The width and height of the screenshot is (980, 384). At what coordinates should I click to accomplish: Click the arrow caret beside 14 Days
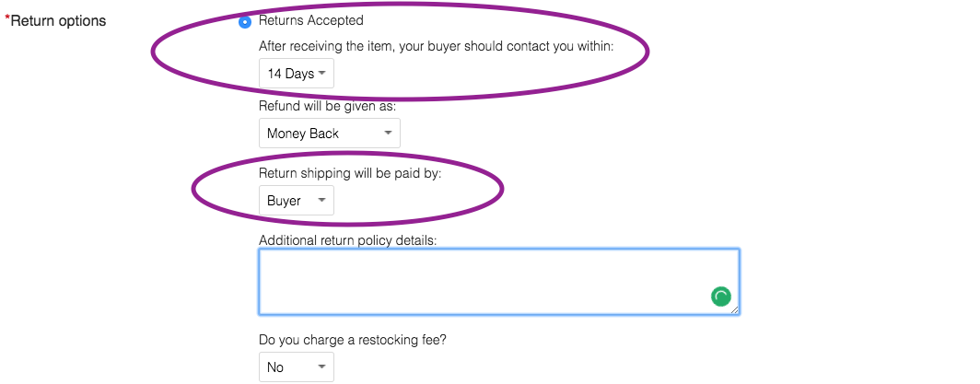tap(321, 73)
